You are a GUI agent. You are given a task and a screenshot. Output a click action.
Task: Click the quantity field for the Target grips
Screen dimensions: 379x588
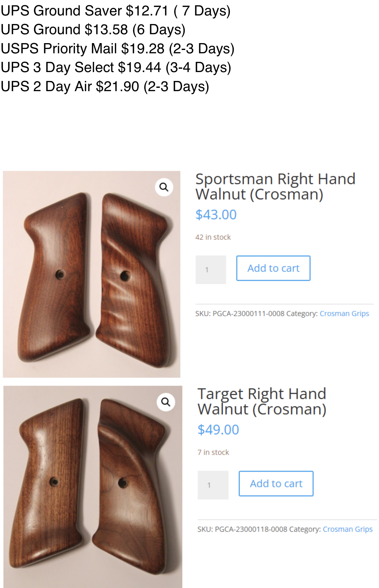point(213,485)
